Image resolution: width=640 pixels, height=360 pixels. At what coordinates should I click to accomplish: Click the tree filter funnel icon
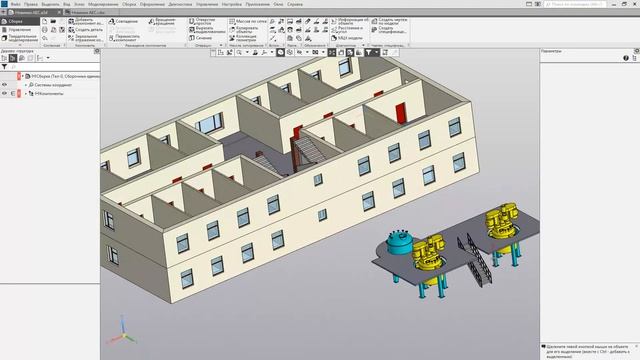pyautogui.click(x=4, y=67)
